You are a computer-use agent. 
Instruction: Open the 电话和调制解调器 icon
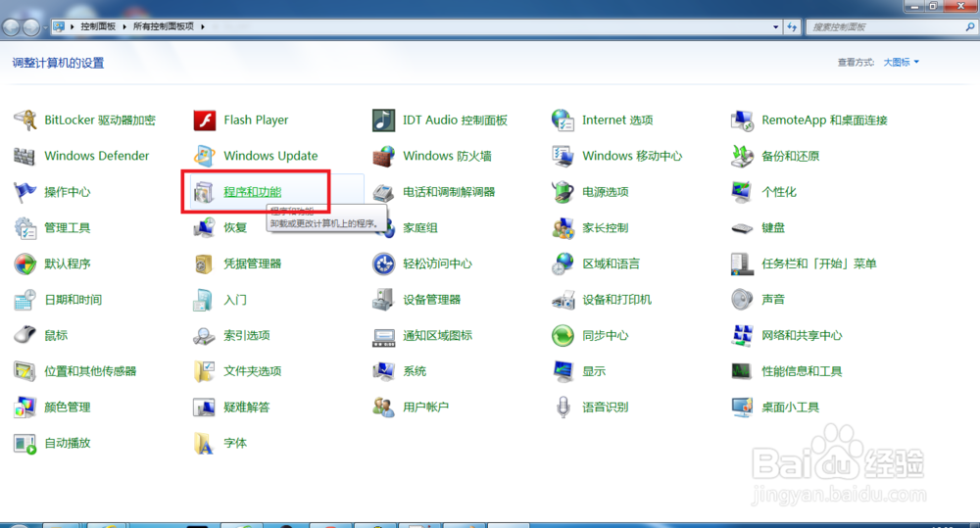tap(384, 192)
